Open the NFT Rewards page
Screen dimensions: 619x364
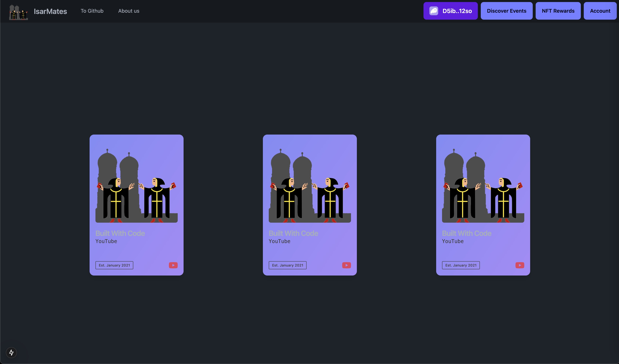pos(558,11)
